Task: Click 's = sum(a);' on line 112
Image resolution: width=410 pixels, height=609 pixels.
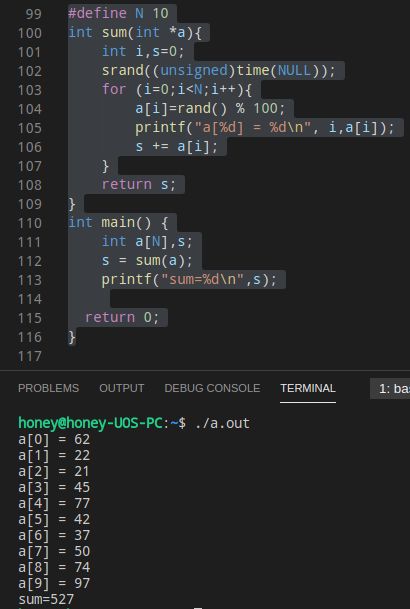Action: click(x=147, y=261)
